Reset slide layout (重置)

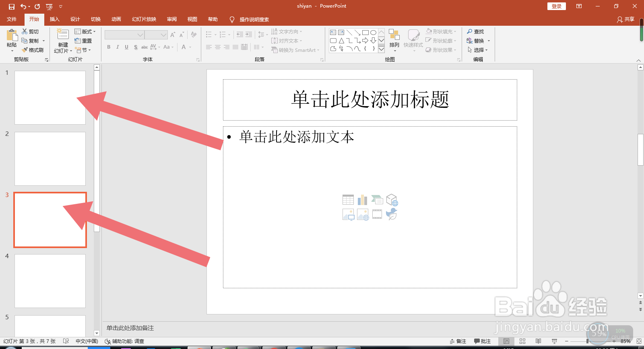83,41
